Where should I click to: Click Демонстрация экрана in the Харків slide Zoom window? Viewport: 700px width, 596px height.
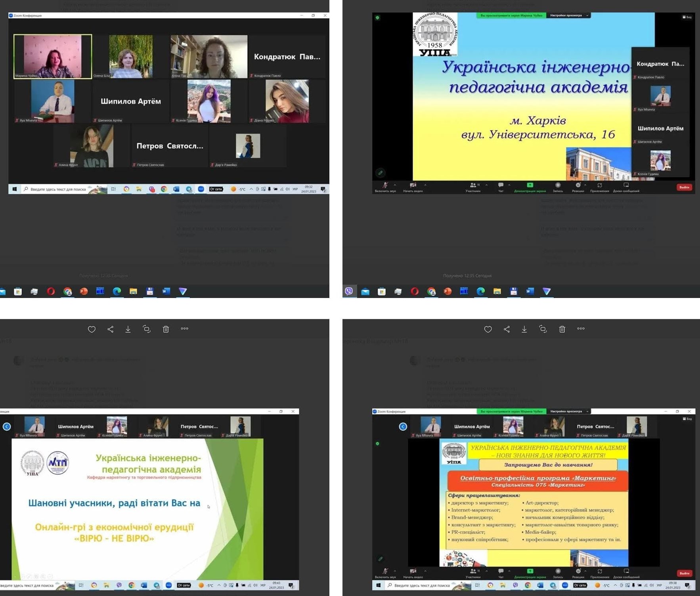[530, 187]
